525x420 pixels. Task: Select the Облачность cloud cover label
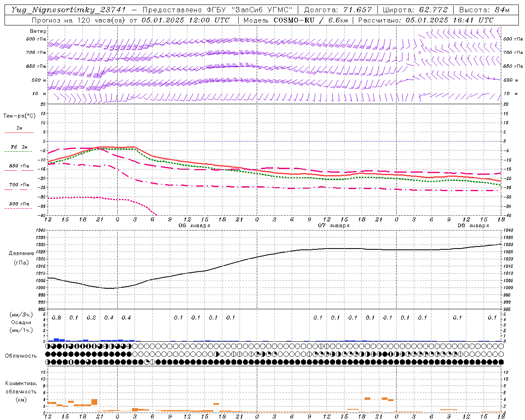(x=21, y=356)
